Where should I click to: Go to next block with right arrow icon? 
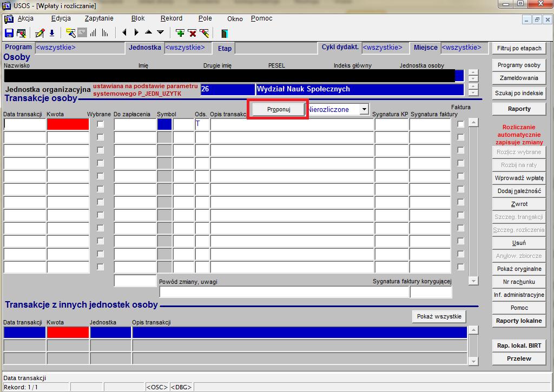point(136,32)
